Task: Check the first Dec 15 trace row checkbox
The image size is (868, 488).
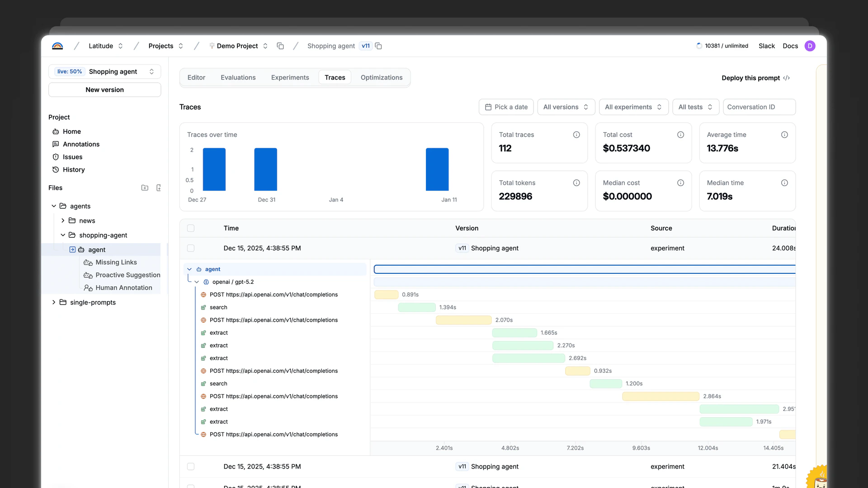Action: coord(191,248)
